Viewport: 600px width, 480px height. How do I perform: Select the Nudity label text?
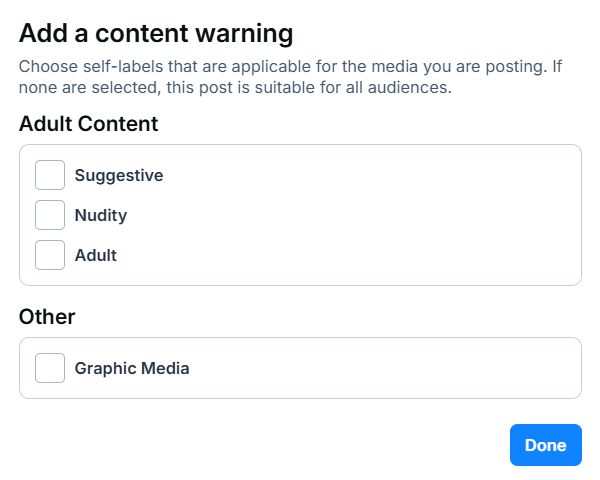point(101,215)
